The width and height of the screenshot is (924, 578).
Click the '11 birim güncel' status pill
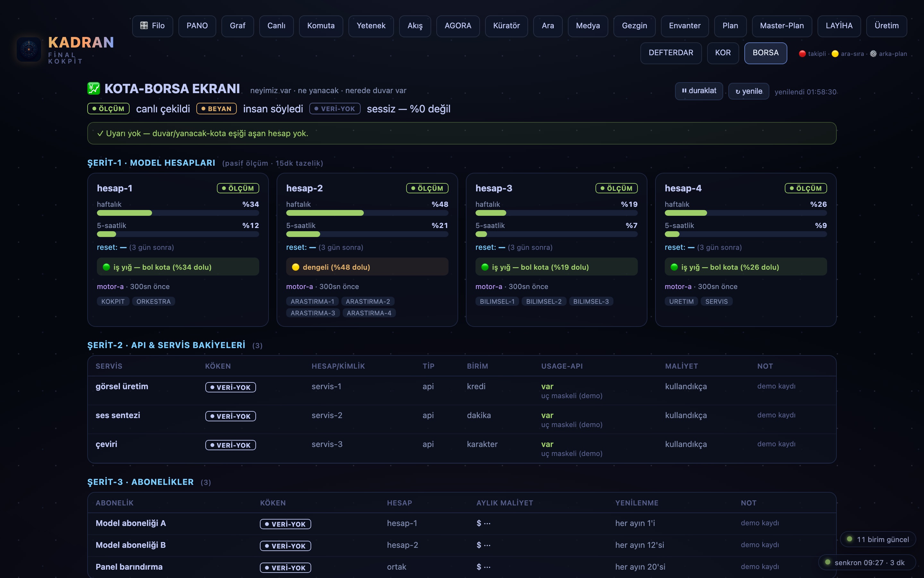point(878,539)
